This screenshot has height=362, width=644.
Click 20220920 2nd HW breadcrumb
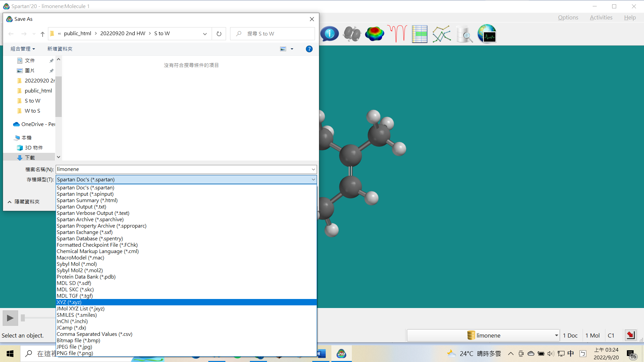(123, 34)
